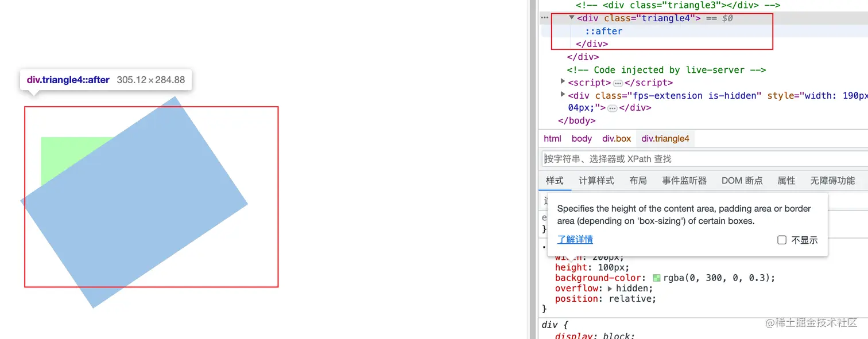Open the 了解详情 link
This screenshot has height=339, width=868.
[575, 239]
